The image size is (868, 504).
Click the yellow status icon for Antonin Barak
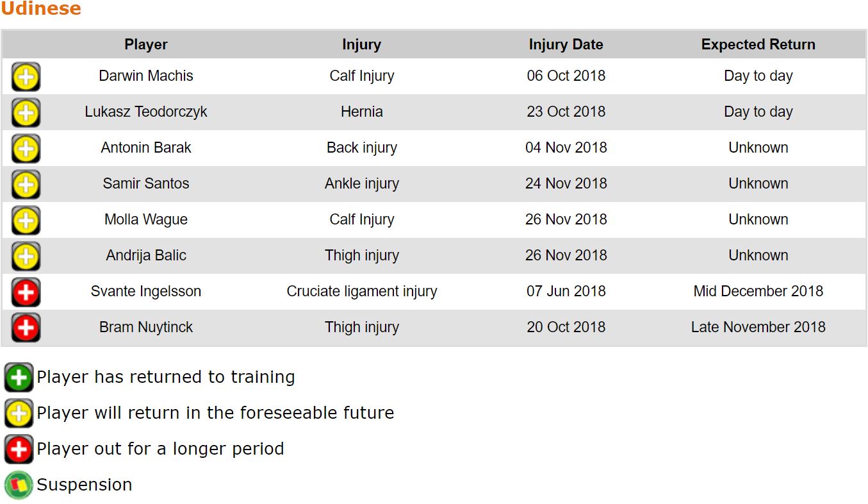click(26, 149)
